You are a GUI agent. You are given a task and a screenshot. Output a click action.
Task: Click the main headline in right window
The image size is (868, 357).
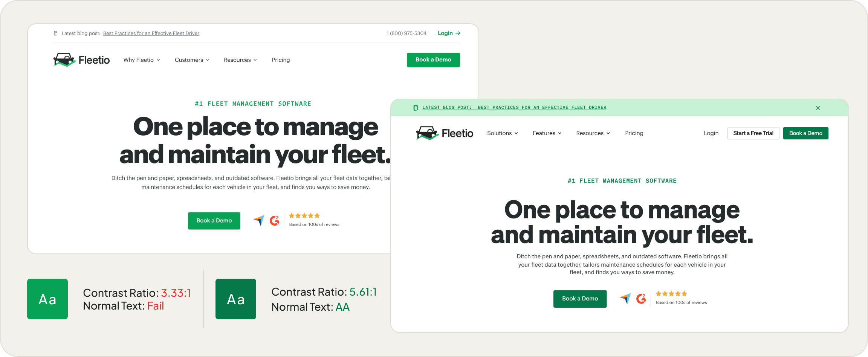pos(622,222)
